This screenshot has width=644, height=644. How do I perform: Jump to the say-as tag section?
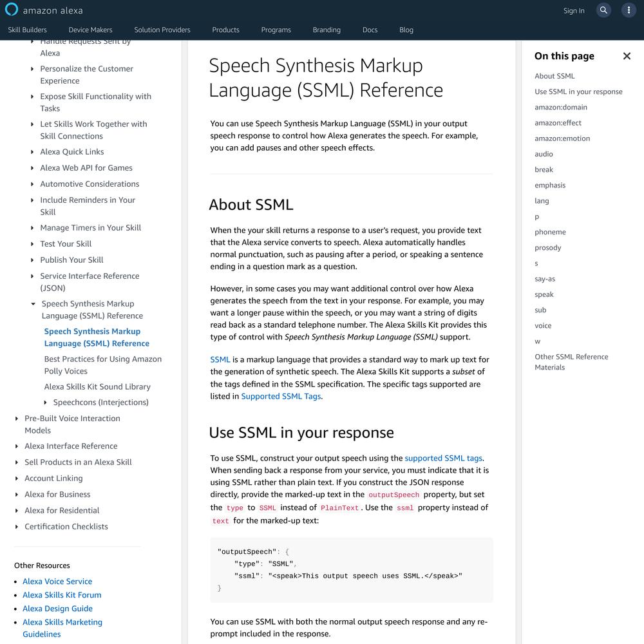pos(545,279)
